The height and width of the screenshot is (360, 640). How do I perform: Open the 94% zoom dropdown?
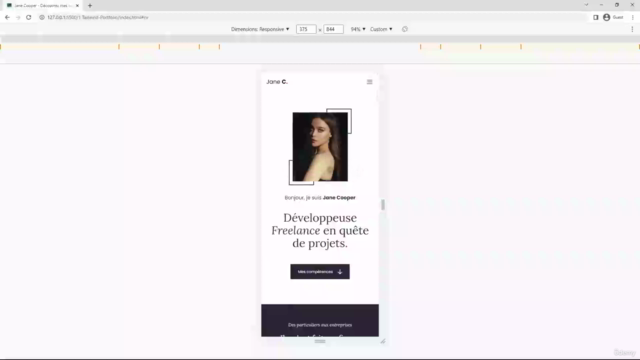(358, 29)
